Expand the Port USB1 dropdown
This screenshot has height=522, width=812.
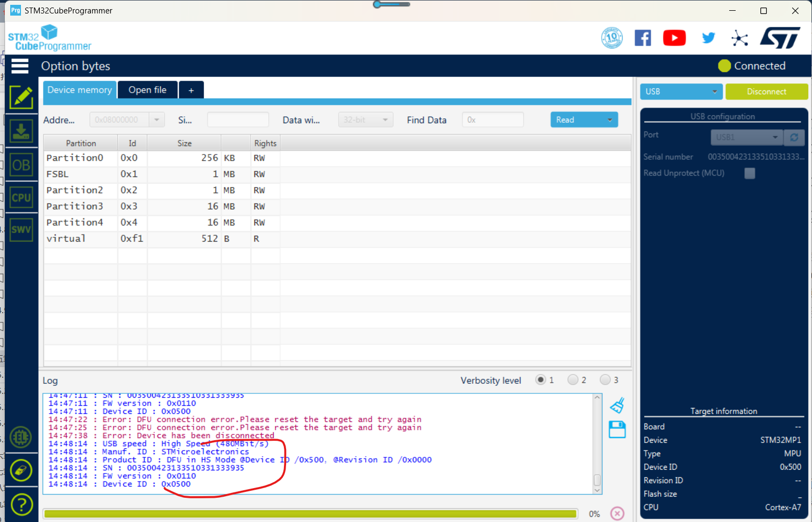[746, 137]
